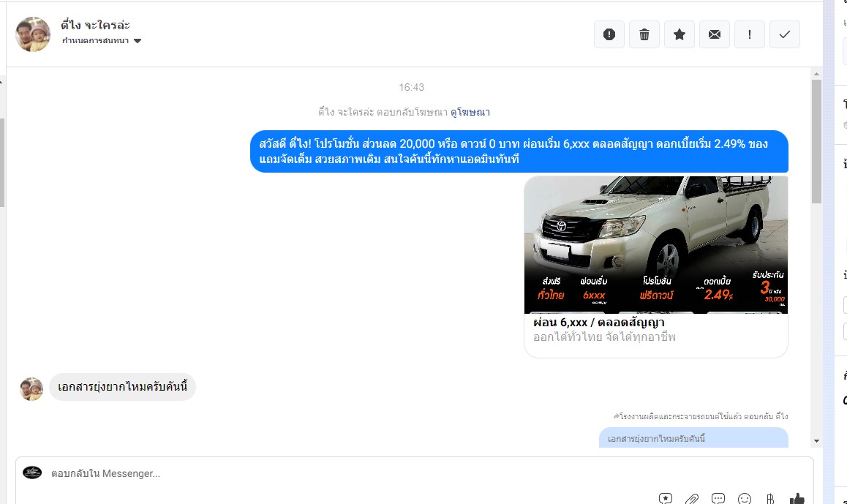Screen dimensions: 847x504
Task: Click the spam report exclamation circle icon
Action: pos(609,34)
